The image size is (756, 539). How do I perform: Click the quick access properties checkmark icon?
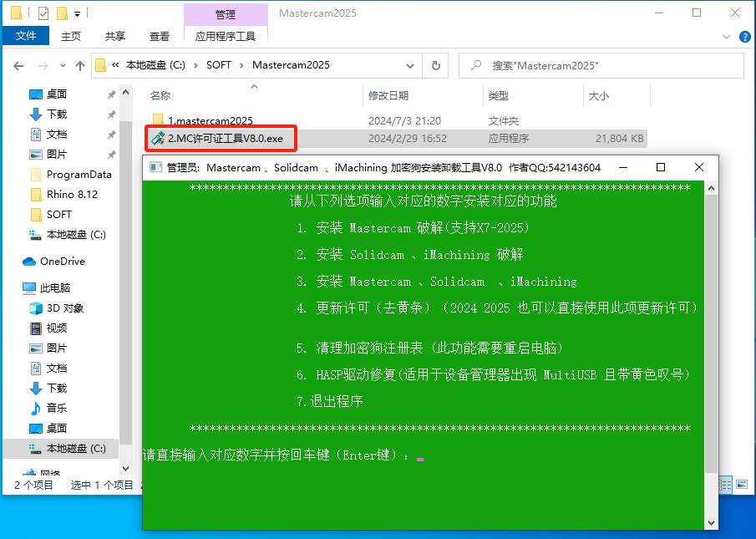43,13
